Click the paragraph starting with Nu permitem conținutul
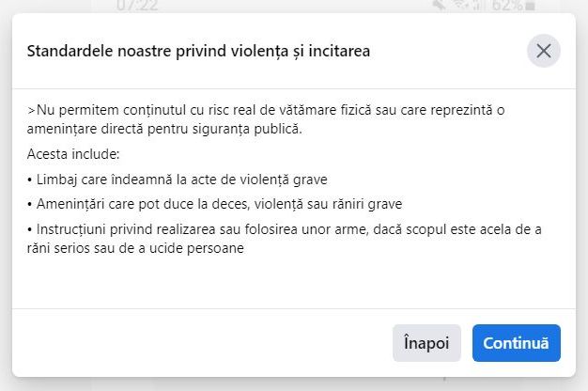The height and width of the screenshot is (391, 588). (266, 118)
